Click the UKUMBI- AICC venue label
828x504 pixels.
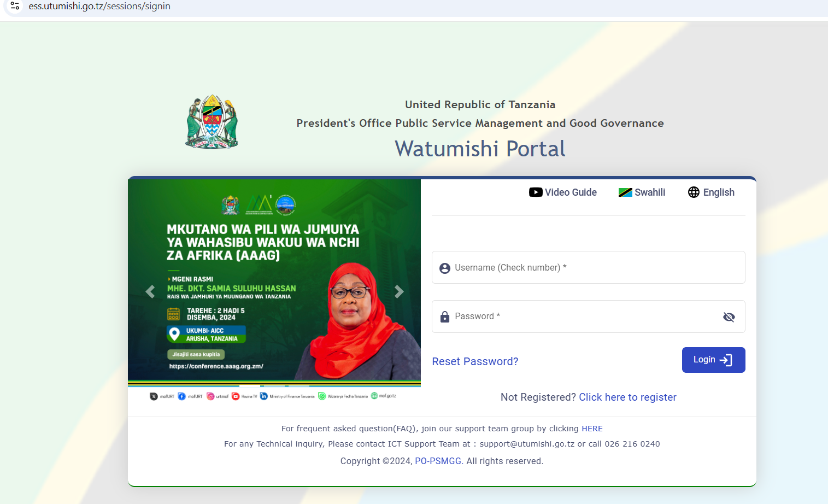(x=205, y=331)
